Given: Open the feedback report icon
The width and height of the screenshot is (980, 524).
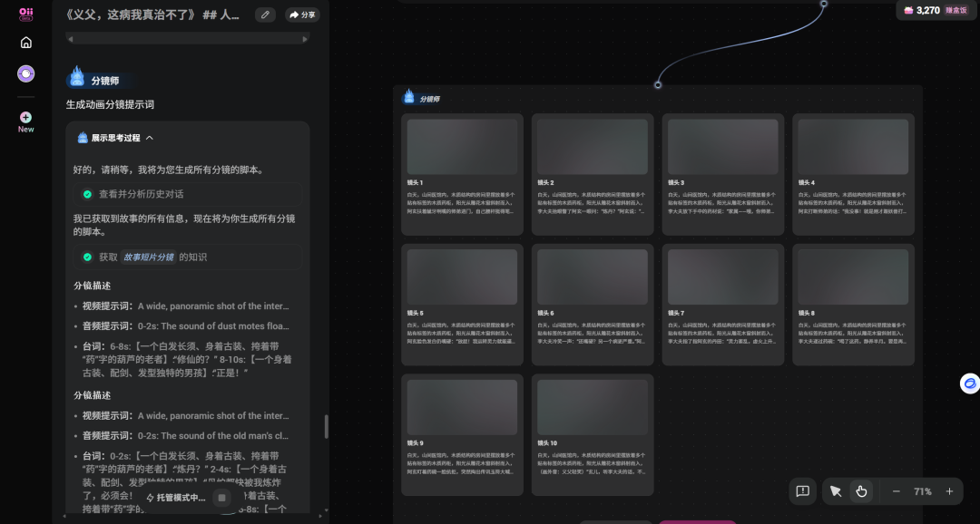Looking at the screenshot, I should coord(802,491).
